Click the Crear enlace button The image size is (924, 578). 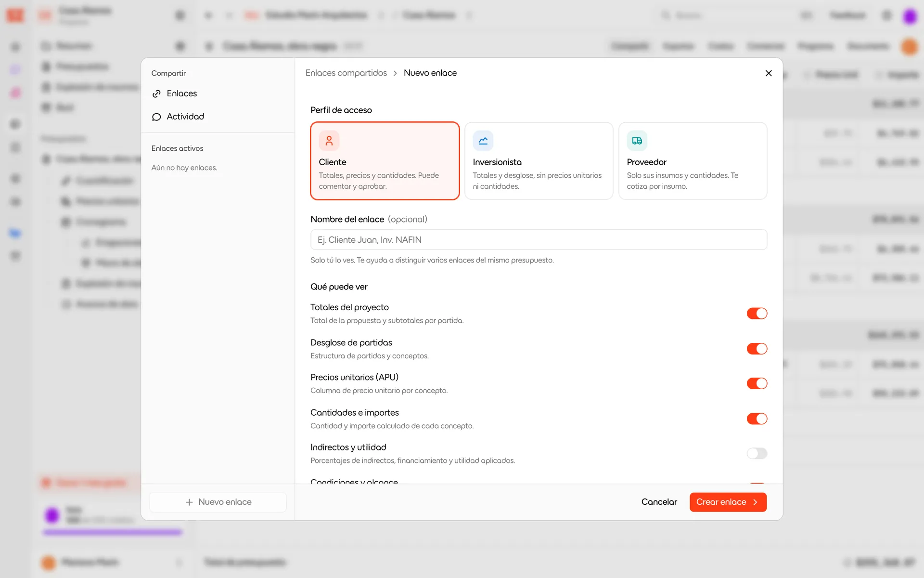(728, 502)
